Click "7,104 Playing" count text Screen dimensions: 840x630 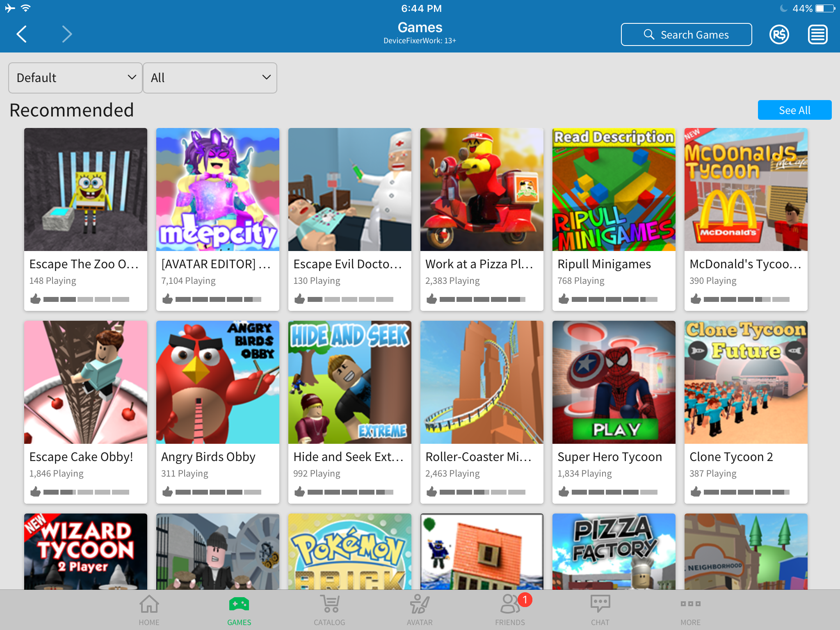(188, 281)
